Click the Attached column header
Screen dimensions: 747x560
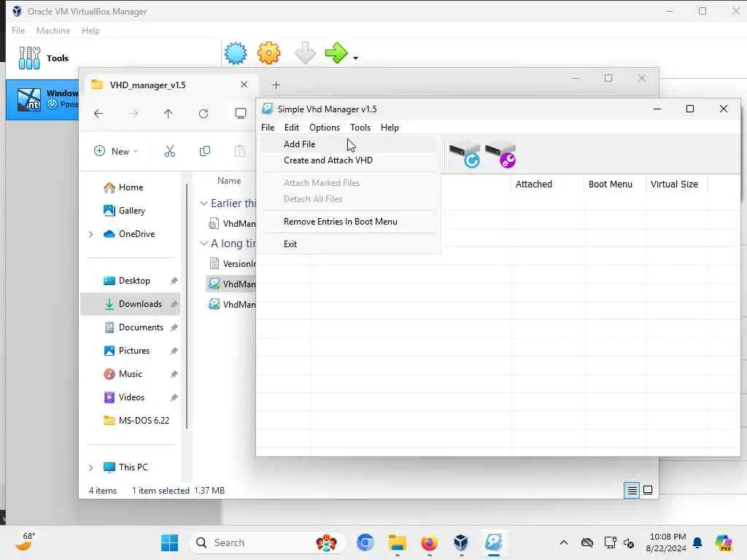coord(546,184)
